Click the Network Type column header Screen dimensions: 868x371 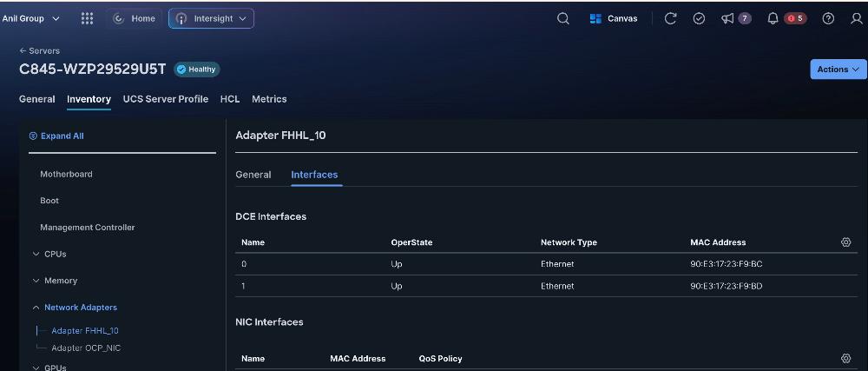coord(569,242)
